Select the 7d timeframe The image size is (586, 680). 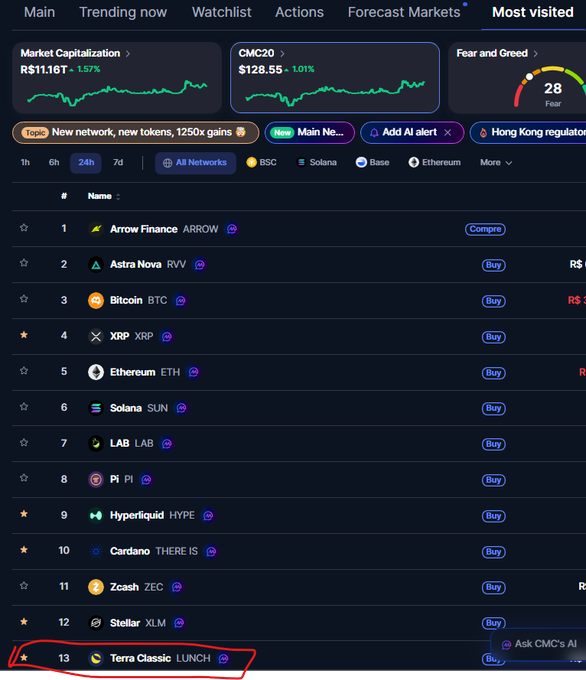[118, 163]
